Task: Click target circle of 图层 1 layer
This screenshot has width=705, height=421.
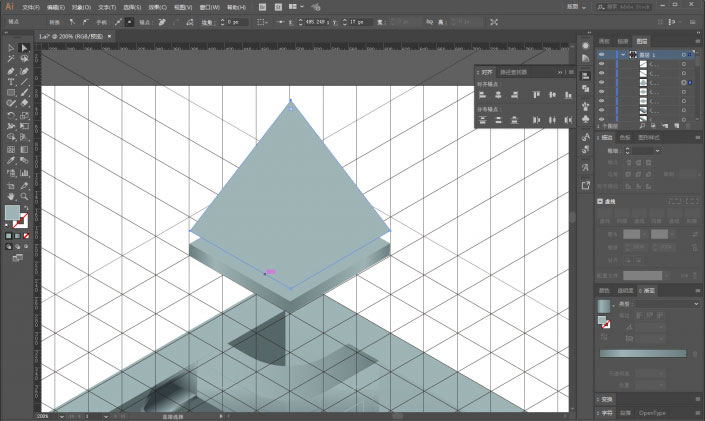Action: [x=683, y=55]
